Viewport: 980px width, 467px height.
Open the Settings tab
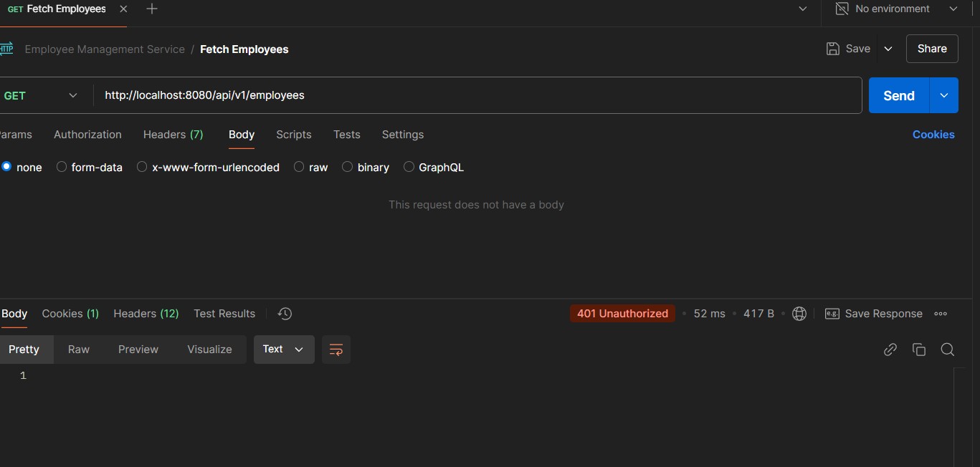point(403,135)
